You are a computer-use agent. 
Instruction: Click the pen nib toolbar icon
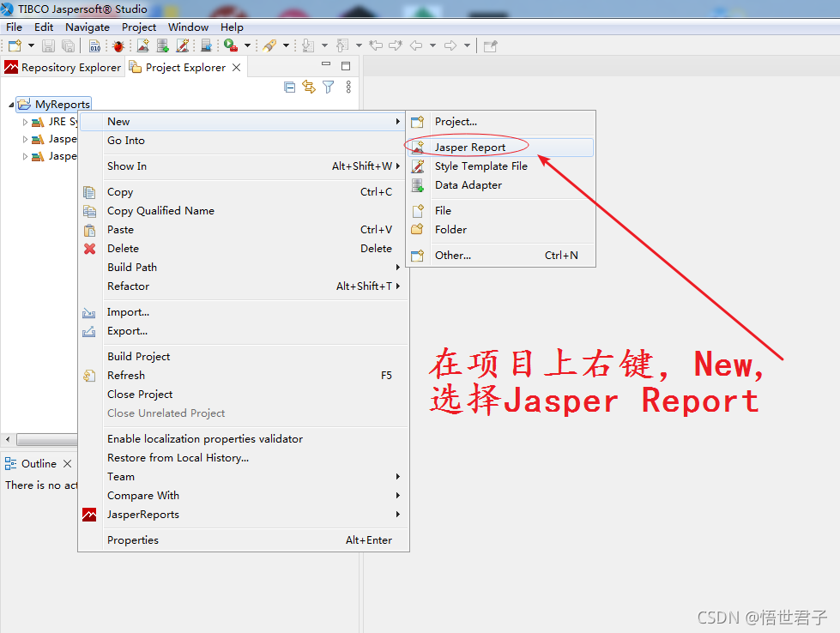[269, 46]
